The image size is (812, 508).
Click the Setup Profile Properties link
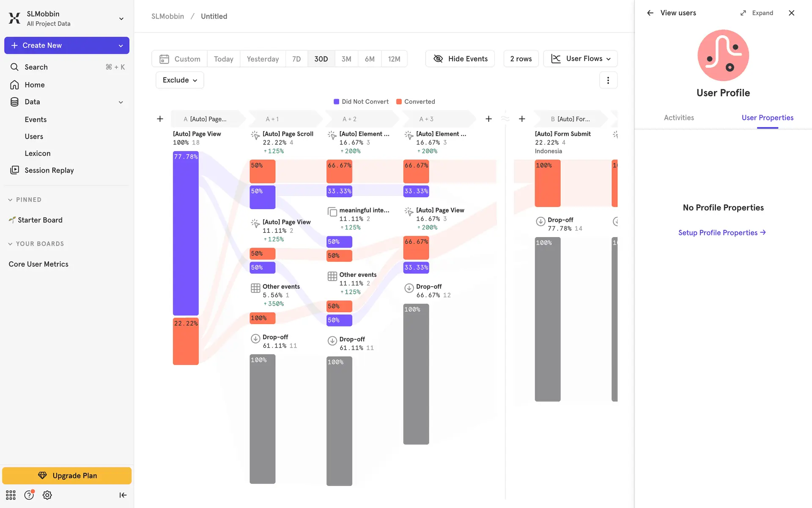pos(722,232)
